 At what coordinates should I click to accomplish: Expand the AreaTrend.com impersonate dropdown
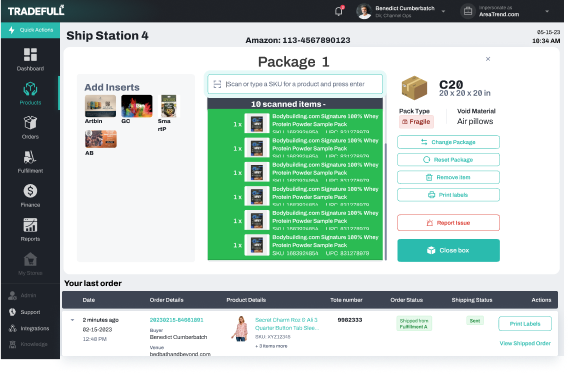(x=547, y=11)
